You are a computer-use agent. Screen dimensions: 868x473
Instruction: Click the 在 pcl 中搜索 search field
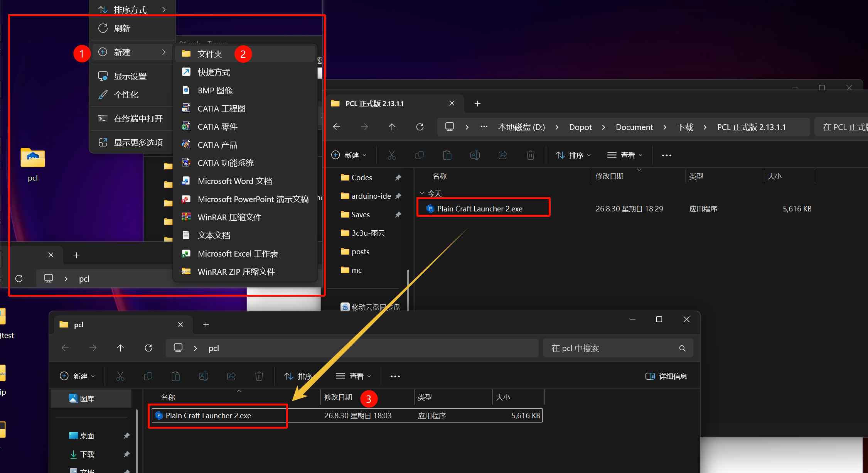[x=618, y=348]
